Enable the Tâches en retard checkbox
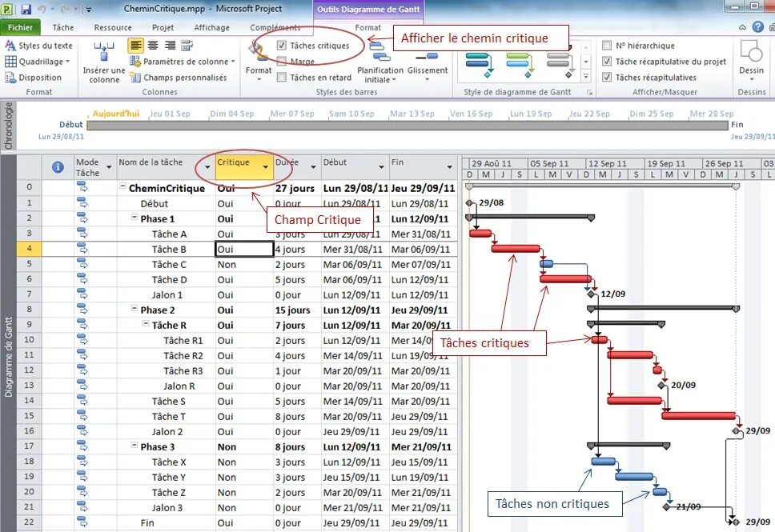 click(282, 77)
